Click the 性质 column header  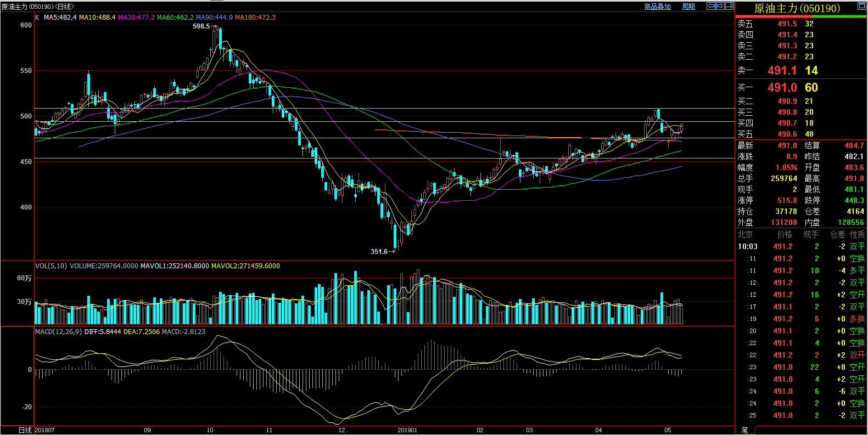(x=858, y=234)
